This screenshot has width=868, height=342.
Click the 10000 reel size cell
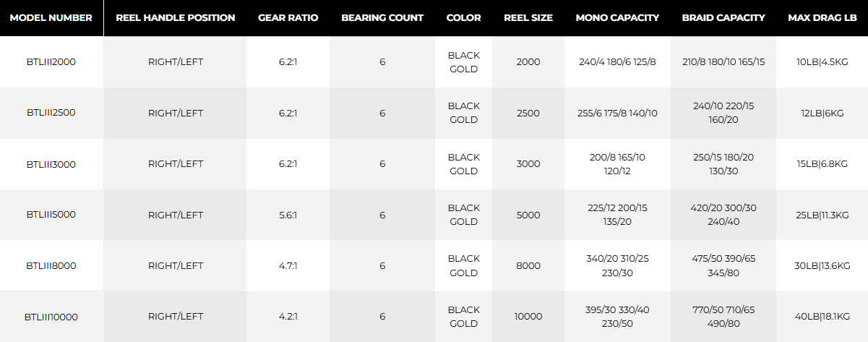coord(528,317)
